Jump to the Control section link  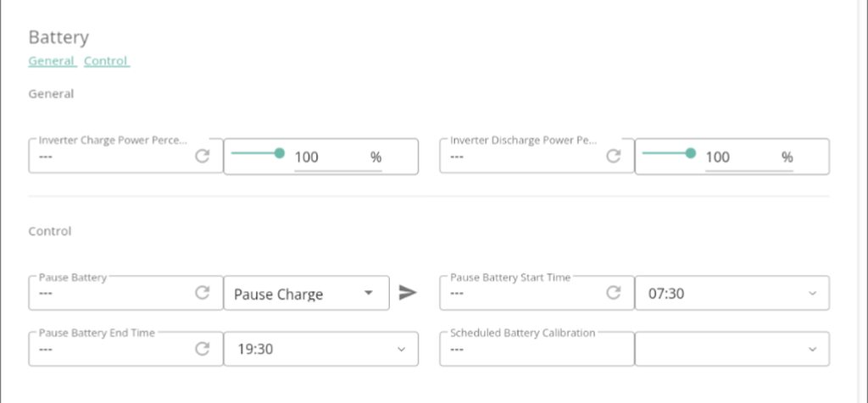(x=106, y=61)
